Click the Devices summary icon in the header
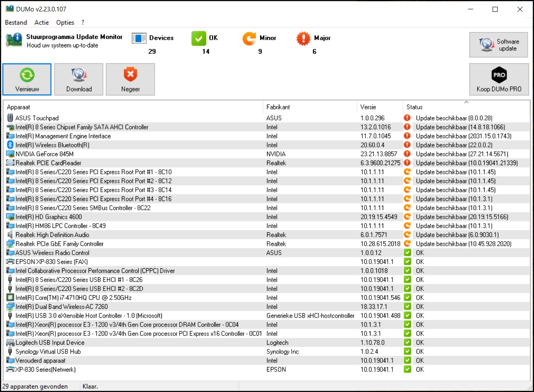Screen dimensions: 534x392 point(139,38)
